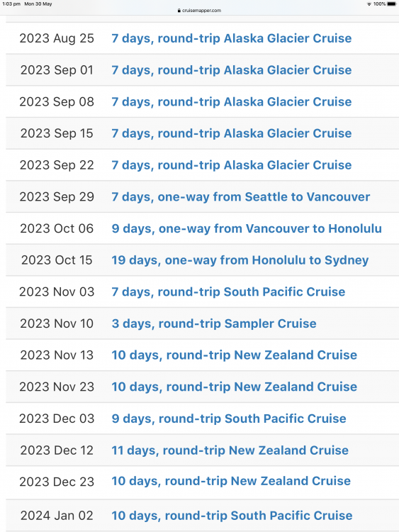Open the 2023 Aug 25 Alaska Glacier Cruise
The height and width of the screenshot is (532, 399).
coord(232,38)
